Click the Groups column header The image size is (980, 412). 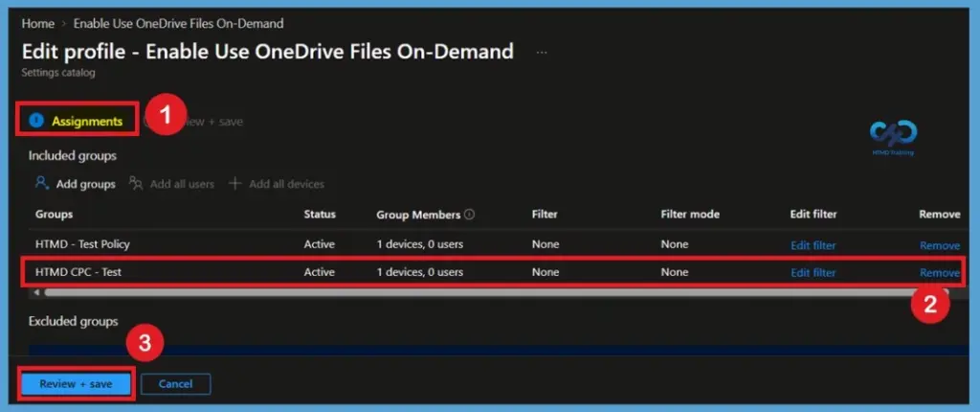pos(55,214)
